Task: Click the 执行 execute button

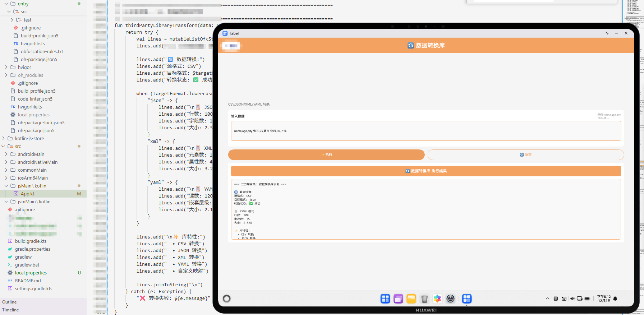Action: (x=326, y=154)
